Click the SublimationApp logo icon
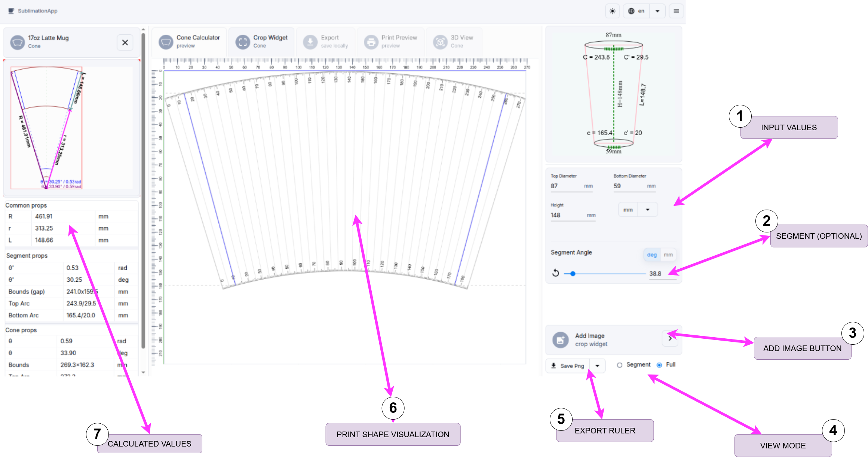The image size is (868, 457). [10, 11]
